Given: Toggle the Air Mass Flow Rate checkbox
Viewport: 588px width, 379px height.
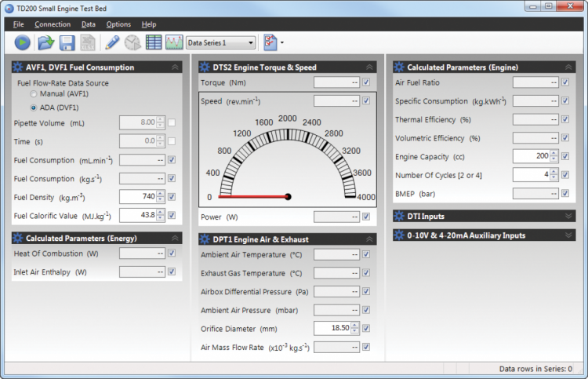Looking at the screenshot, I should coord(366,347).
